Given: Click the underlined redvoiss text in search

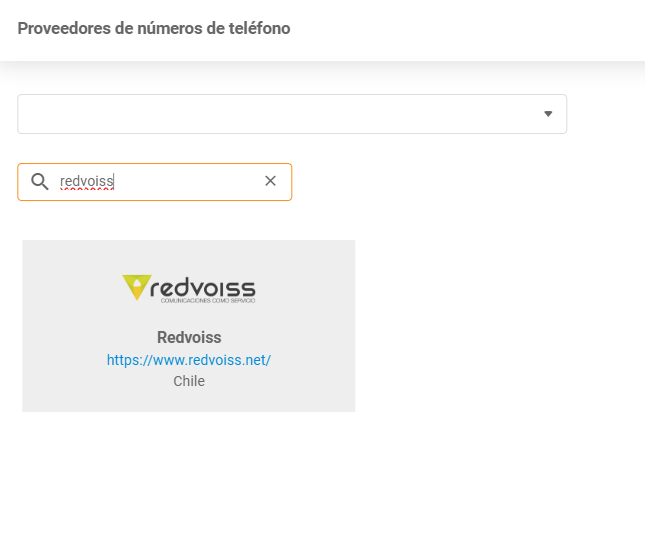Looking at the screenshot, I should click(87, 182).
